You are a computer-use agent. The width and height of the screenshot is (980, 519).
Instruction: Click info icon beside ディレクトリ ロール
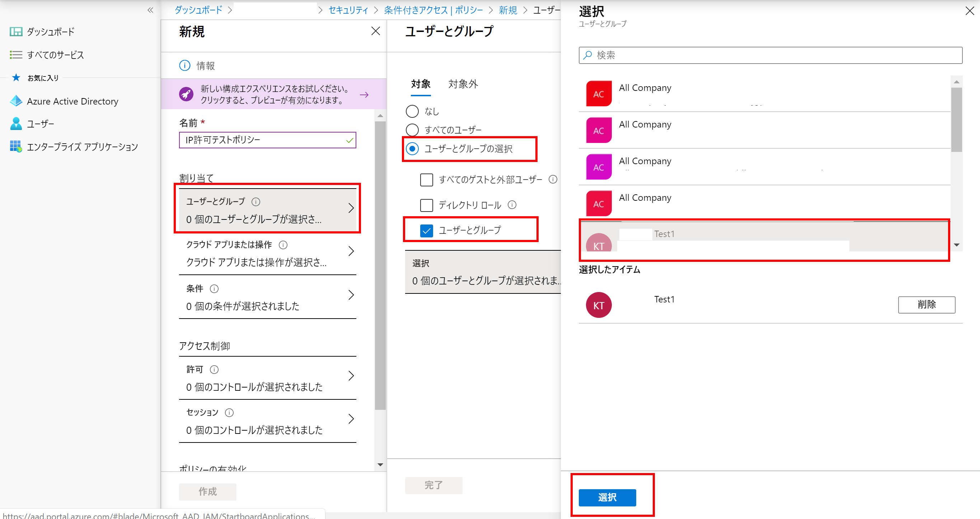[x=512, y=205]
